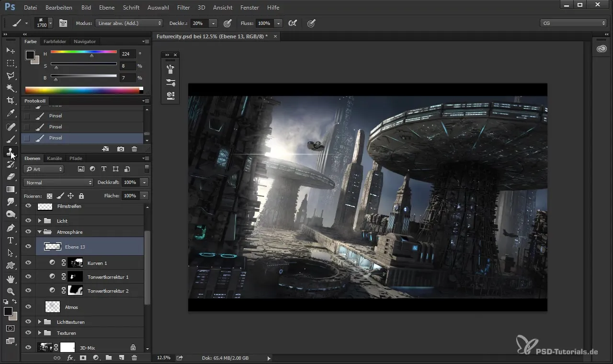Viewport: 613px width, 364px height.
Task: Click the saturation S slider
Action: click(84, 64)
